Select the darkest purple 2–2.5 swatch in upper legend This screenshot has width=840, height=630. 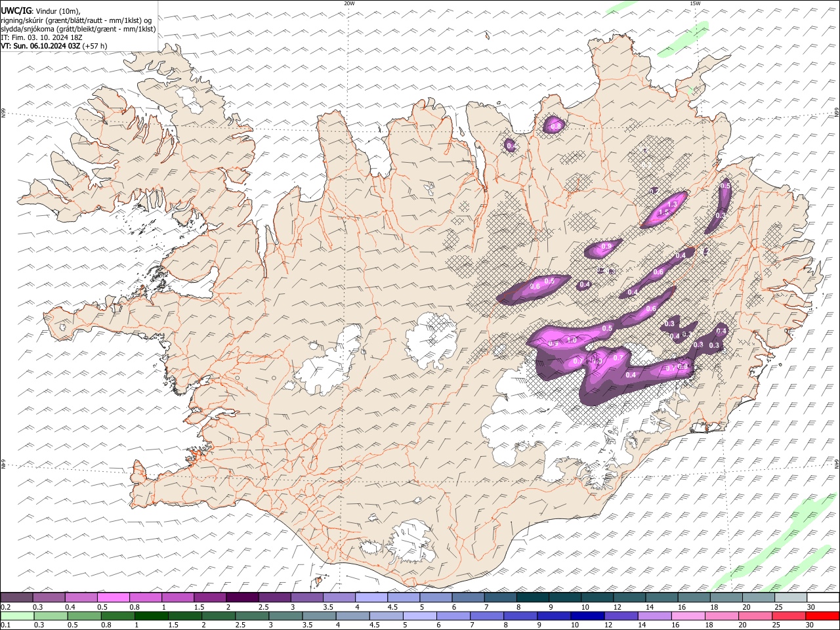242,597
